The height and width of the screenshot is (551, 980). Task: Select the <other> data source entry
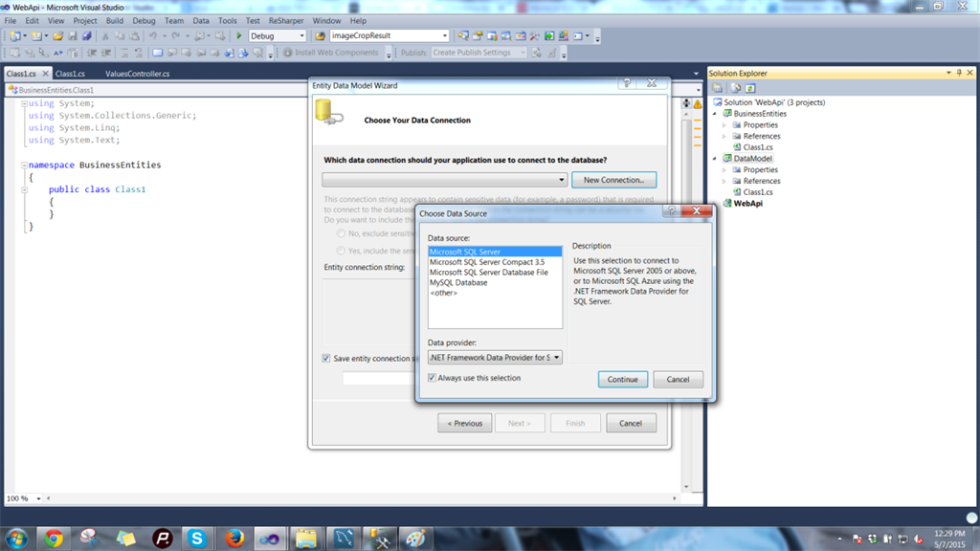443,293
